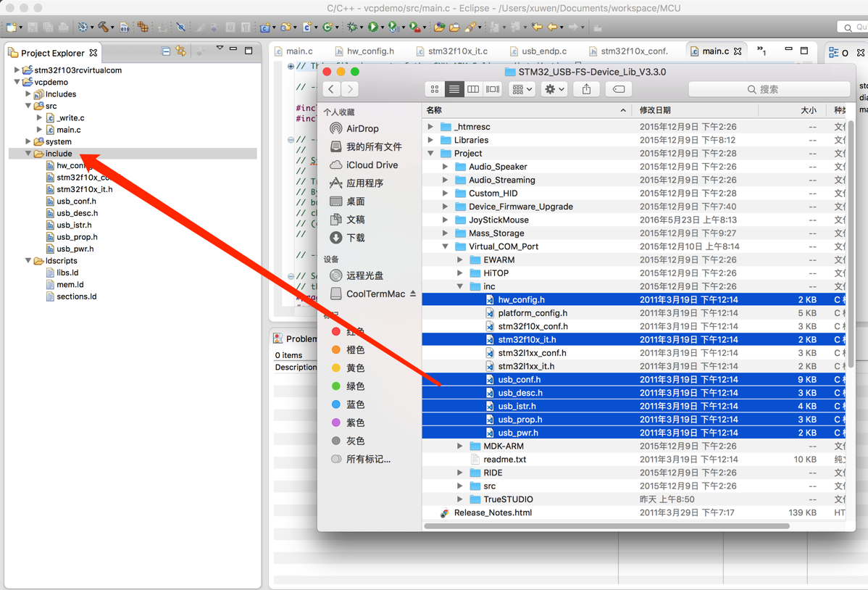Screen dimensions: 868x590
Task: Show hidden editor tabs list
Action: [x=761, y=51]
